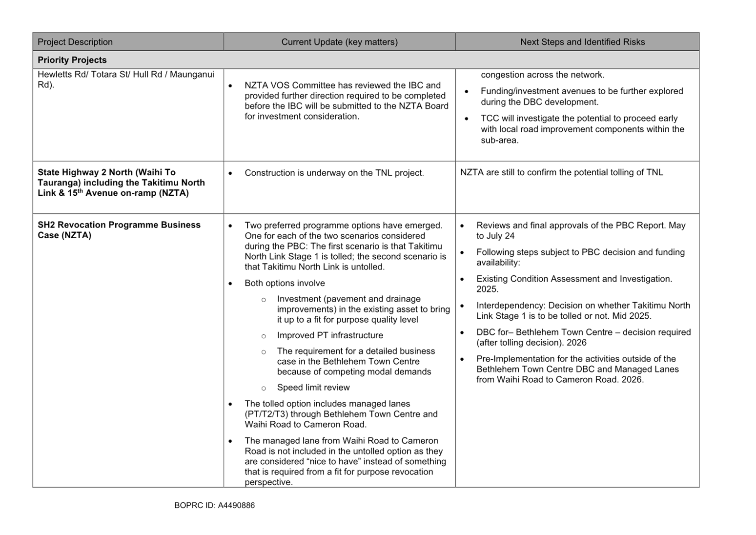Select the 'Interdependency: Decision on whether' bullet
The height and width of the screenshot is (535, 756).
(583, 310)
